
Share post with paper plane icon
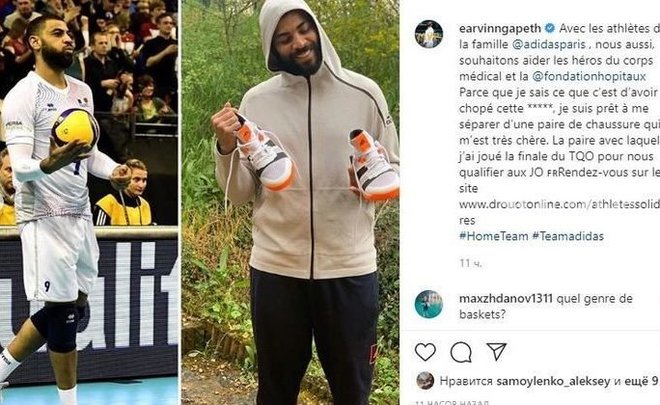click(496, 351)
